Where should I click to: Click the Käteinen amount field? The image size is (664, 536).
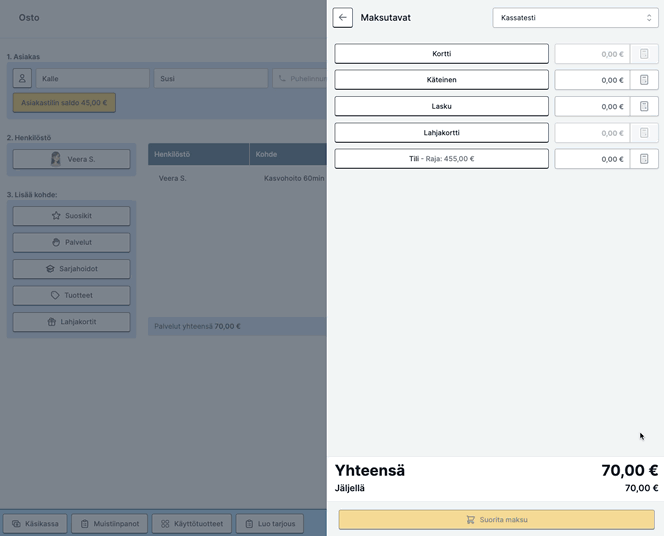tap(592, 80)
